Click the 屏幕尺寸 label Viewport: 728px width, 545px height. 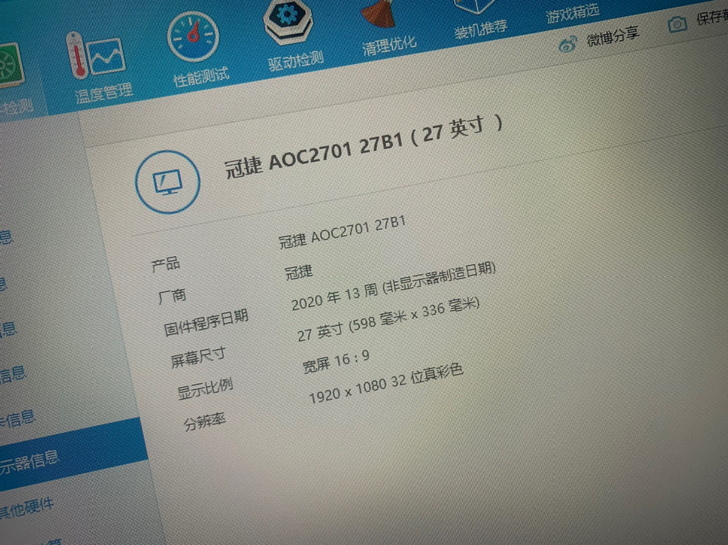[198, 357]
